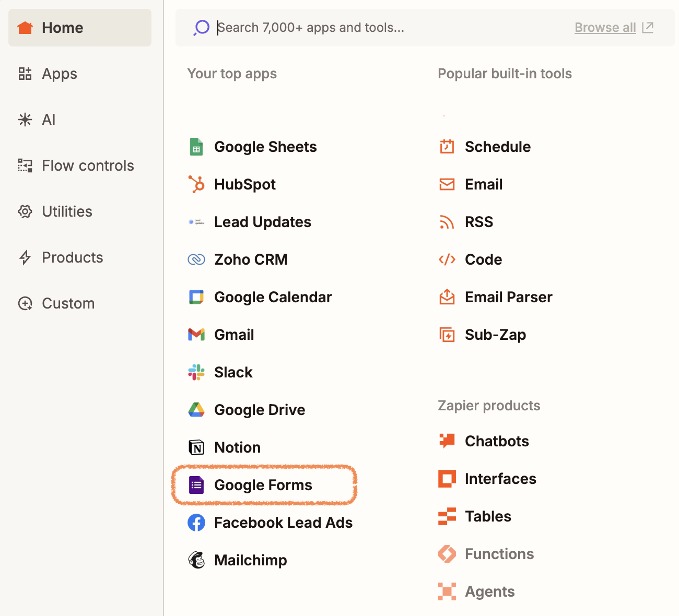Click the Gmail envelope icon
The height and width of the screenshot is (616, 679).
pos(196,335)
